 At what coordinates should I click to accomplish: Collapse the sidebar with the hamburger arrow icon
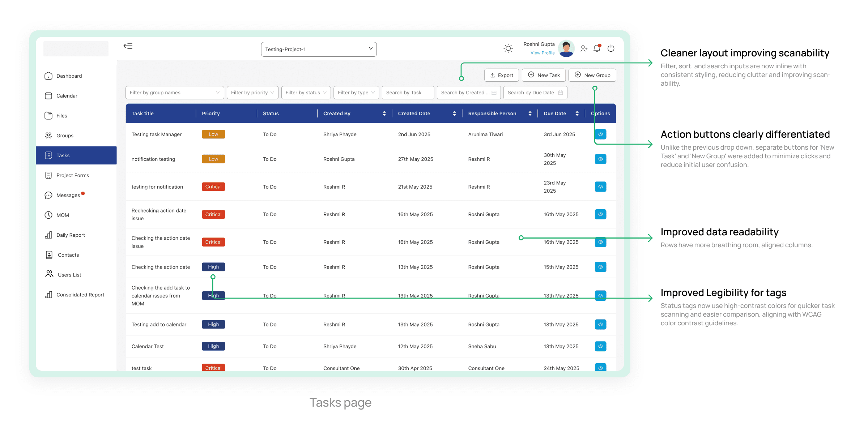pos(128,46)
